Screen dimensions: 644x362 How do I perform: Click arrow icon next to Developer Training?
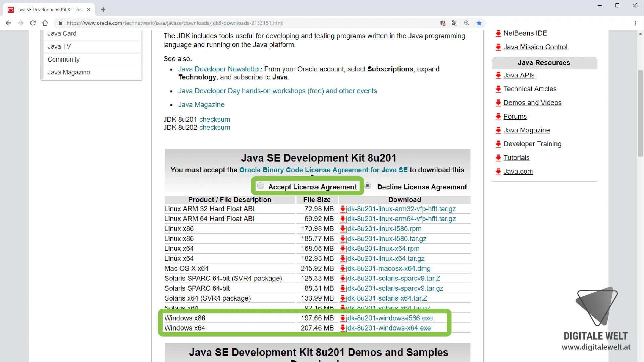pos(498,144)
